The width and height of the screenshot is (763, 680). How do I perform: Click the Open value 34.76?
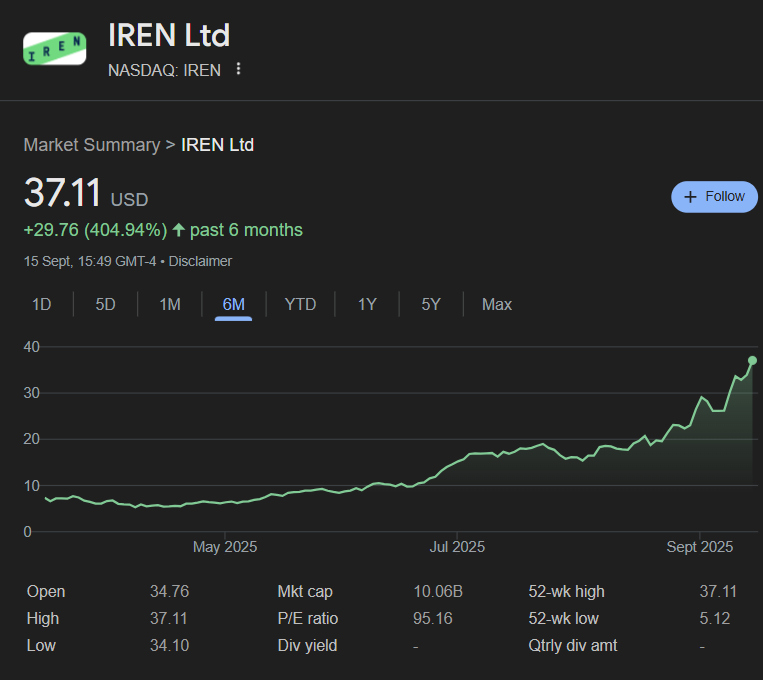[169, 591]
